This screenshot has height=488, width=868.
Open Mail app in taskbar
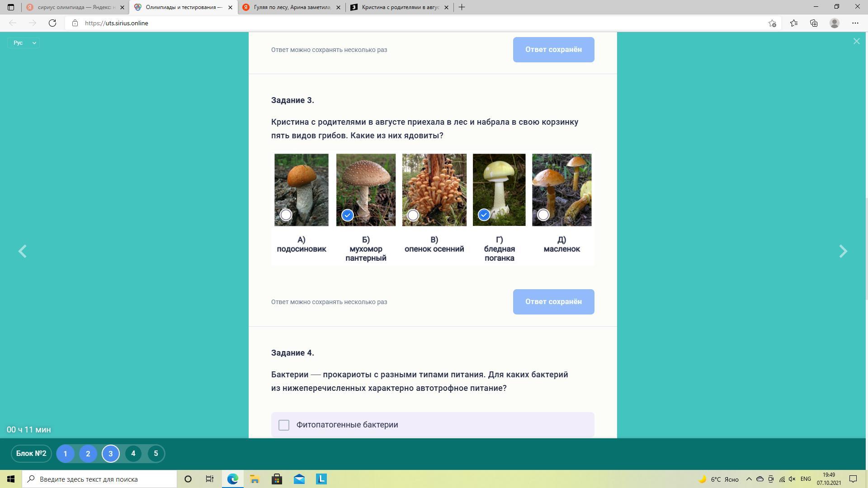(299, 479)
